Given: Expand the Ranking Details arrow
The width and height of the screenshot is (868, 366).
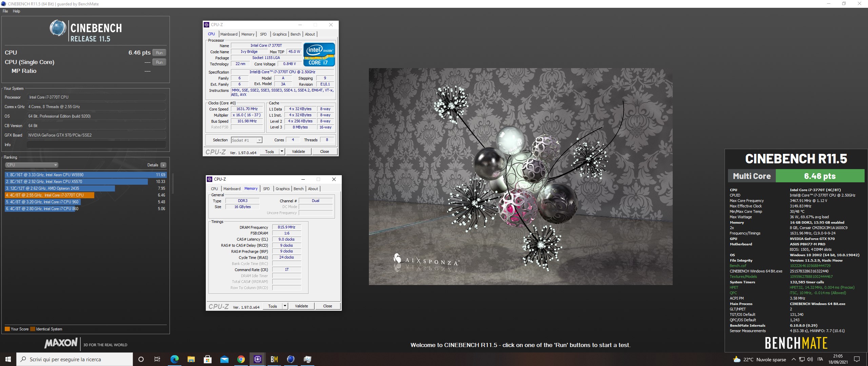Looking at the screenshot, I should tap(163, 165).
